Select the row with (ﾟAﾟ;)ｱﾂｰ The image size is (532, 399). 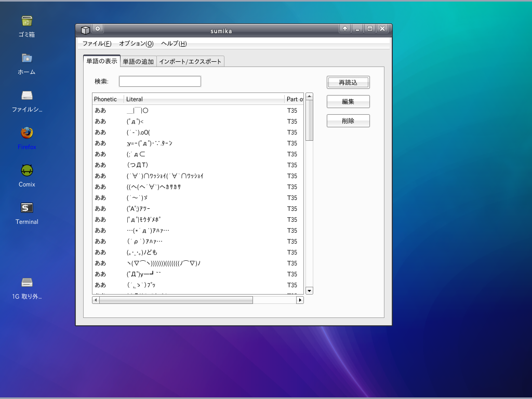pyautogui.click(x=198, y=209)
